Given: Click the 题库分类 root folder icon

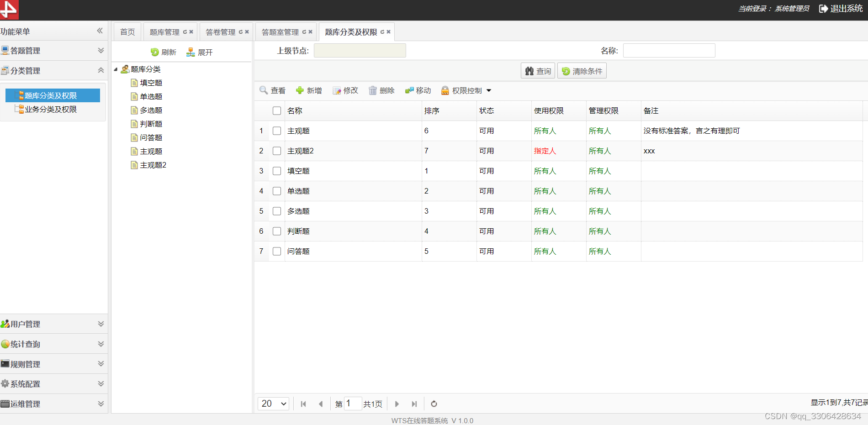Looking at the screenshot, I should point(125,69).
